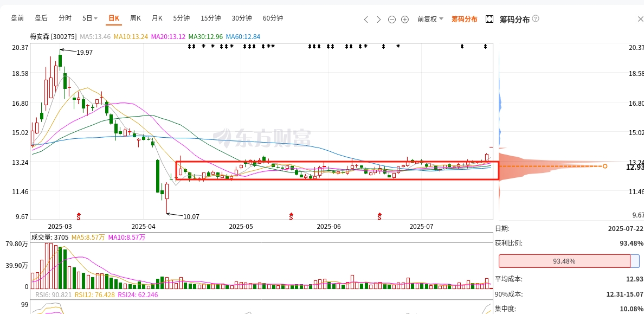This screenshot has width=644, height=314.
Task: Click the red S marker under 2025-03
Action: (79, 215)
